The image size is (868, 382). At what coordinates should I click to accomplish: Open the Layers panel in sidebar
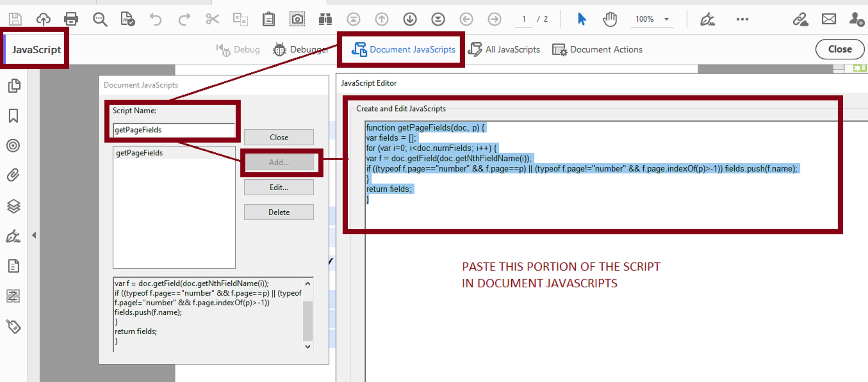pos(14,206)
